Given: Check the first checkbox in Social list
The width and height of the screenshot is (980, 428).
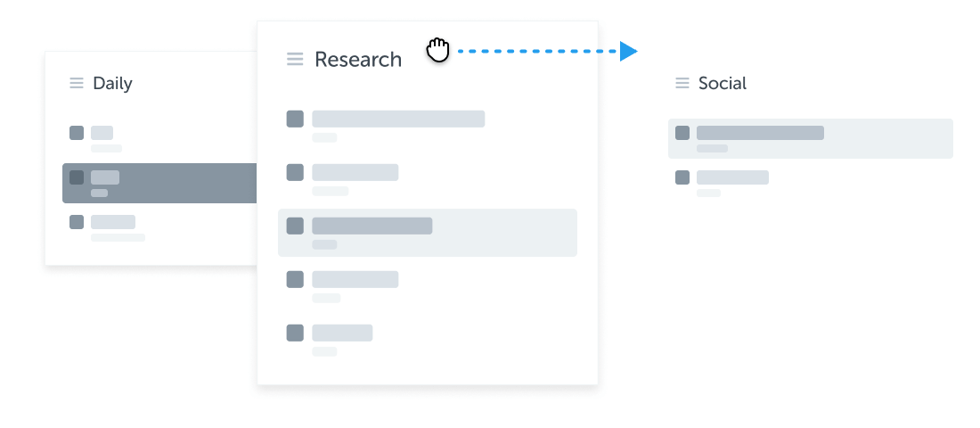Looking at the screenshot, I should pyautogui.click(x=682, y=133).
